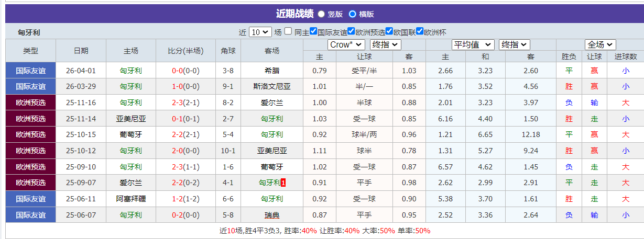Open the 2-2(2-1) score link

185,134
